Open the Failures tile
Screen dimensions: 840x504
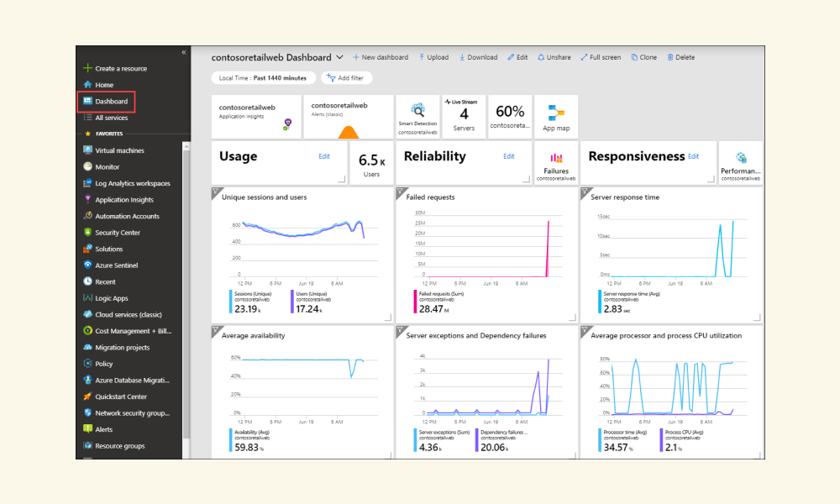[556, 163]
